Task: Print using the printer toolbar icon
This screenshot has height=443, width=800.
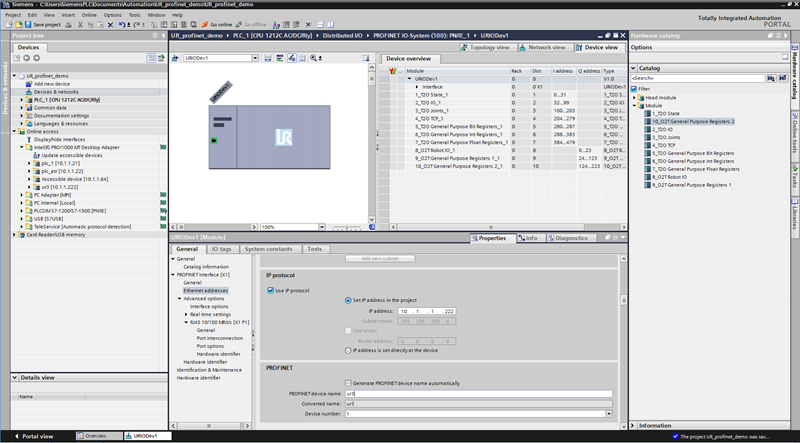Action: tap(68, 24)
